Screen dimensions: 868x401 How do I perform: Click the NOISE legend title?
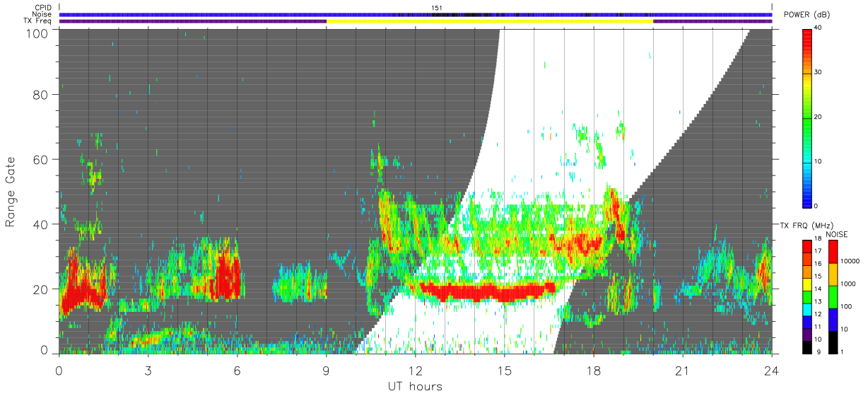[837, 234]
